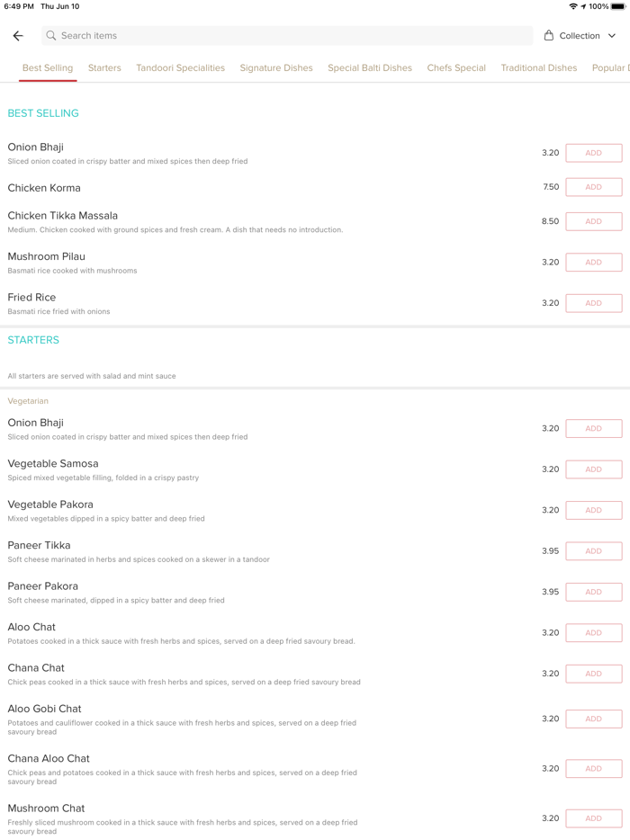630x840 pixels.
Task: Click the search magnifier icon
Action: click(x=51, y=36)
